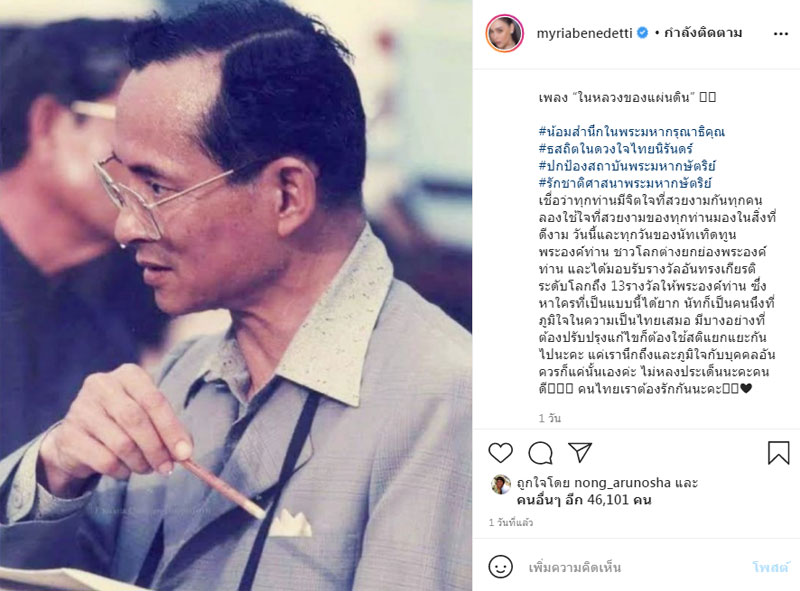Click the myriabenedetti profile avatar

(x=505, y=34)
